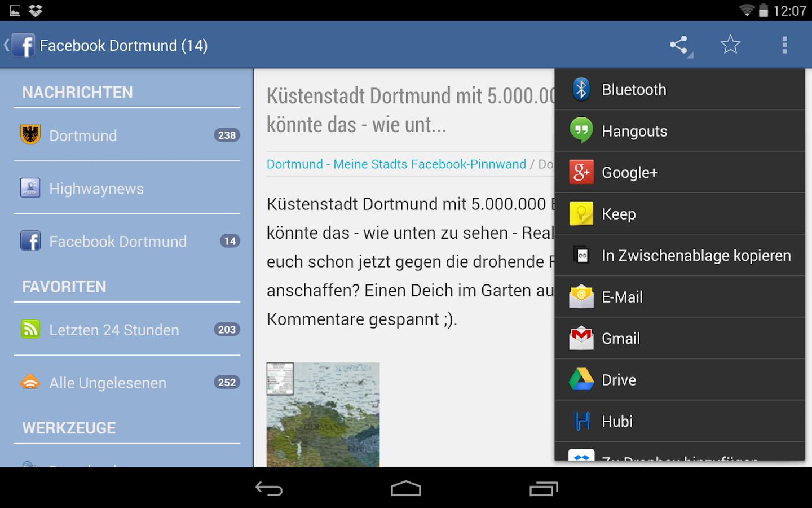The width and height of the screenshot is (812, 508).
Task: Share via Hangouts
Action: [x=680, y=130]
